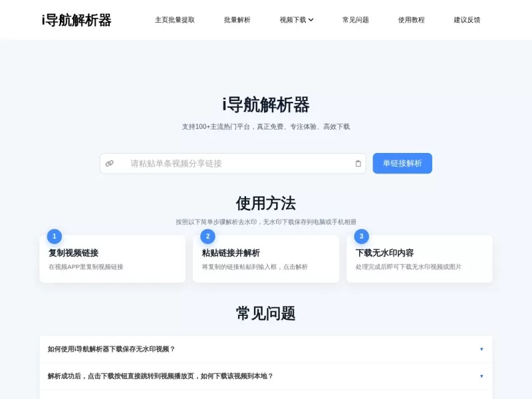Click the chevron beside 视频下载
This screenshot has height=399, width=532.
[x=310, y=20]
